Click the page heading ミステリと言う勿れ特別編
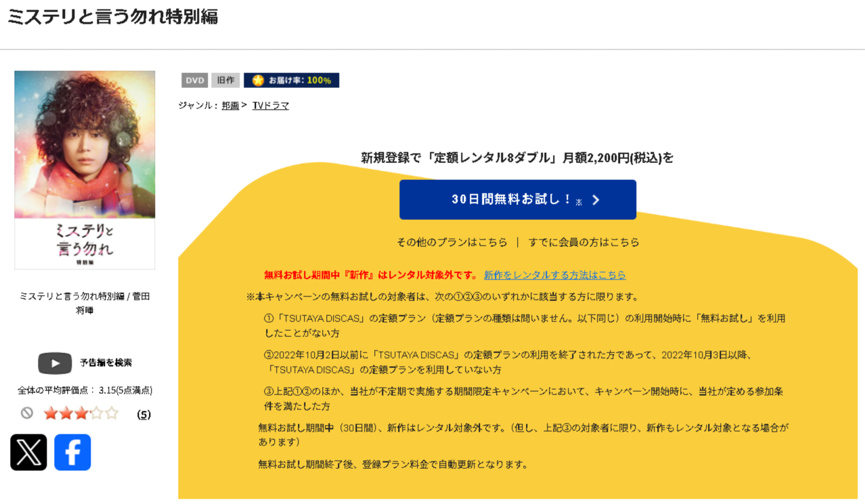This screenshot has width=865, height=504. click(112, 17)
